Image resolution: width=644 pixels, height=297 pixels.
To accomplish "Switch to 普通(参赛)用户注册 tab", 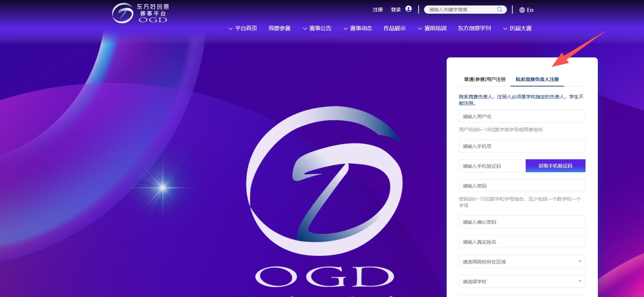I will tap(485, 79).
